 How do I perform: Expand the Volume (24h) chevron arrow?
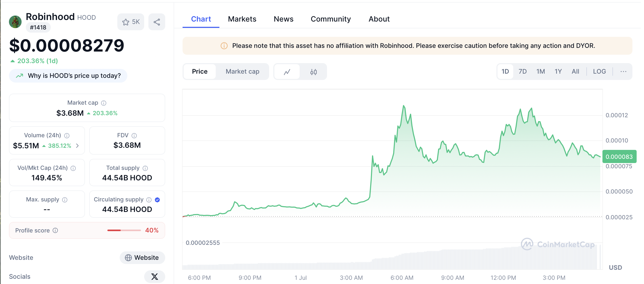pyautogui.click(x=77, y=146)
